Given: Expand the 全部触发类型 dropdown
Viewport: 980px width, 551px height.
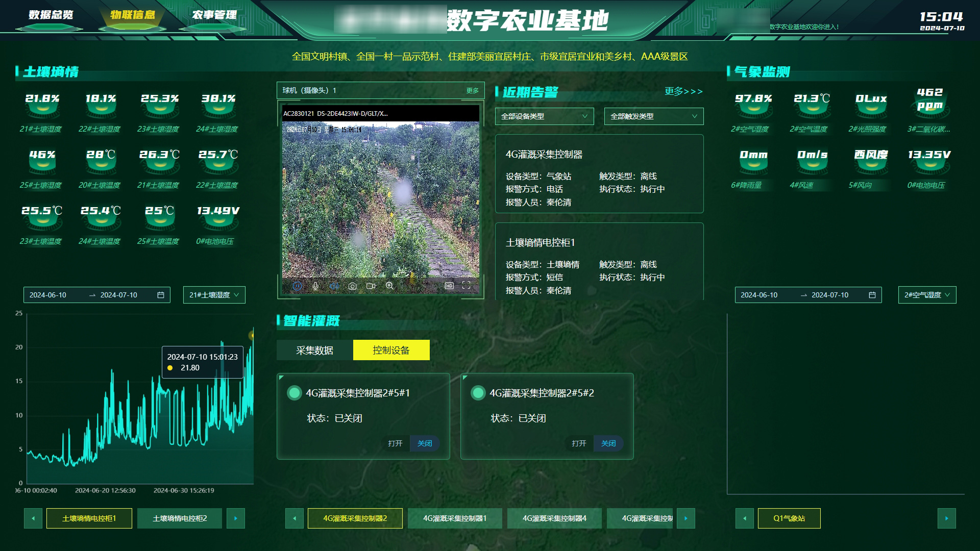Looking at the screenshot, I should 653,116.
